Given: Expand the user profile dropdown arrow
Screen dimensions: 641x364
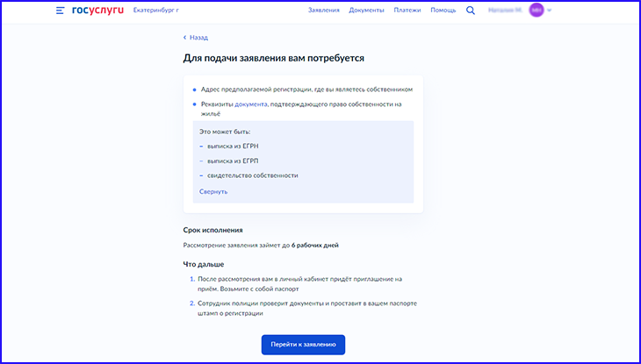Looking at the screenshot, I should click(x=550, y=11).
